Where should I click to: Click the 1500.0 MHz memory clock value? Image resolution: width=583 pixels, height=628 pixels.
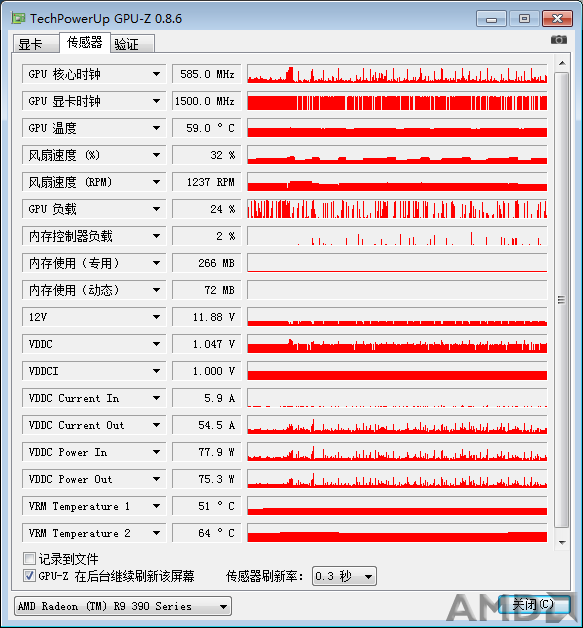pos(207,101)
